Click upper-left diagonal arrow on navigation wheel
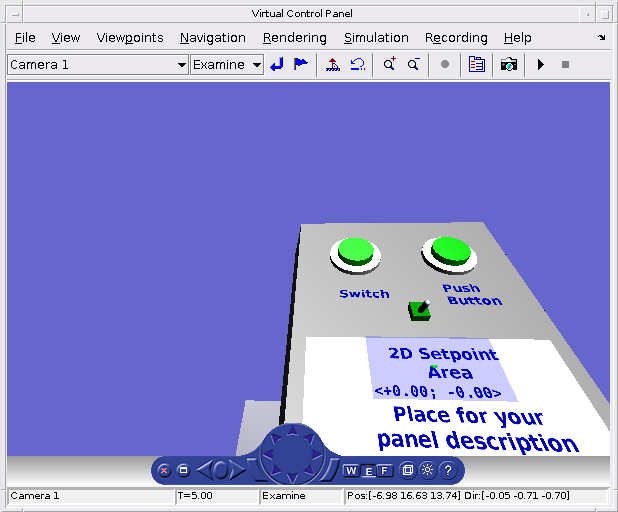618x512 pixels. pos(275,438)
